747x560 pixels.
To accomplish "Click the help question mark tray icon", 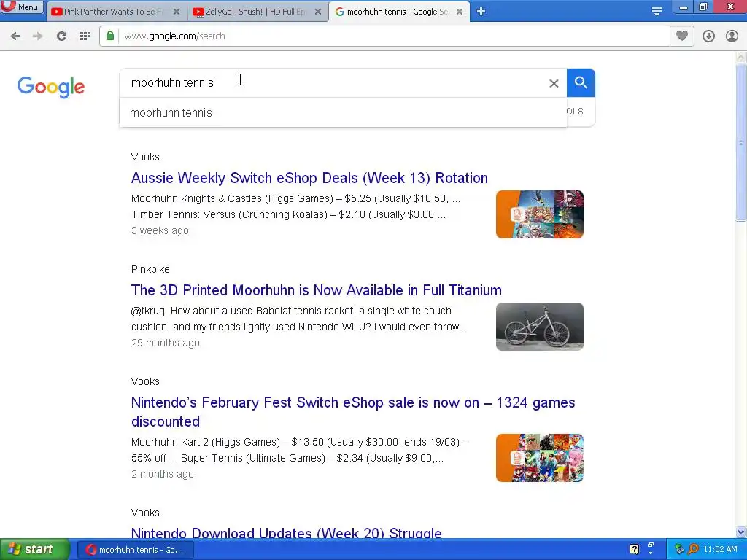I will [634, 549].
